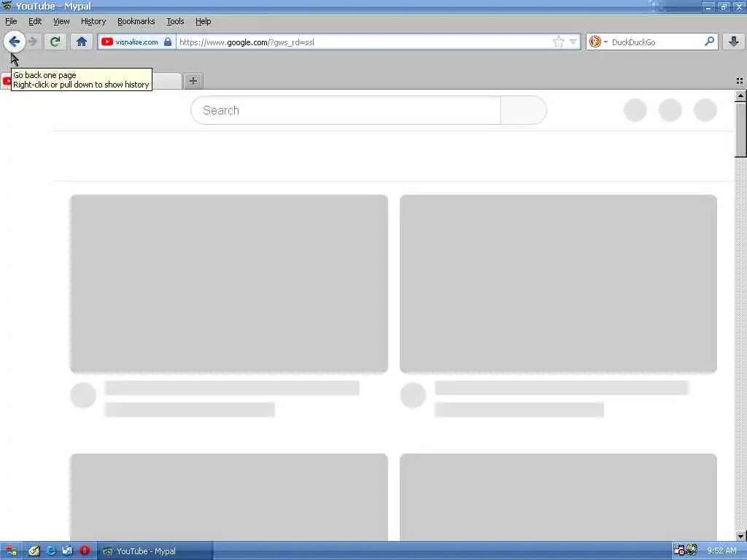This screenshot has width=747, height=560.
Task: Open the File menu
Action: click(11, 21)
